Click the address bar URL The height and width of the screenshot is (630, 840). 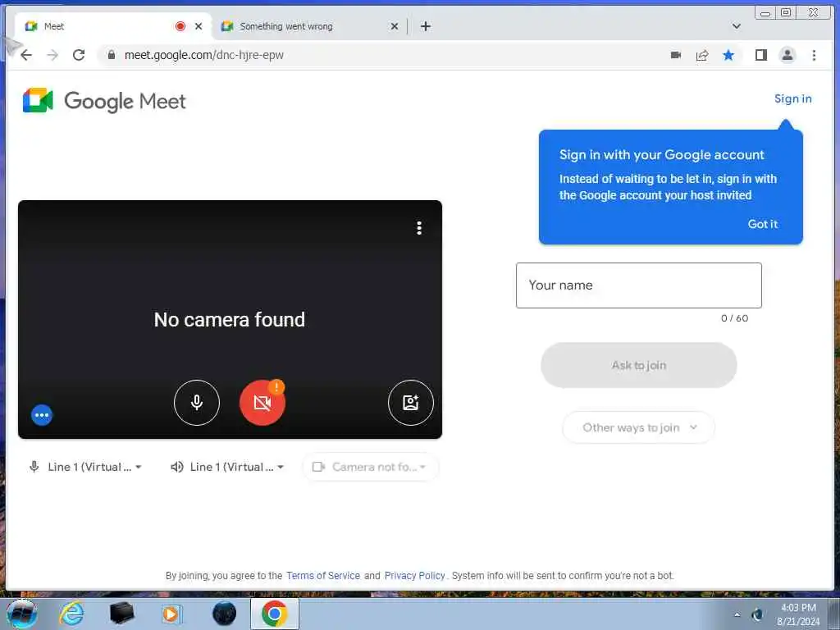(x=203, y=55)
